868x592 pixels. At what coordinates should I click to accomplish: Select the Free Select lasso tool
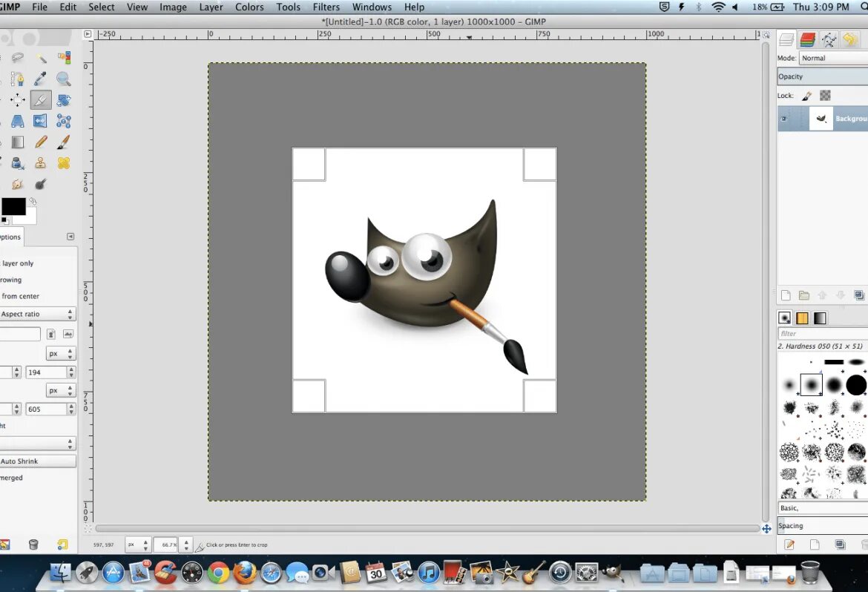pos(18,58)
